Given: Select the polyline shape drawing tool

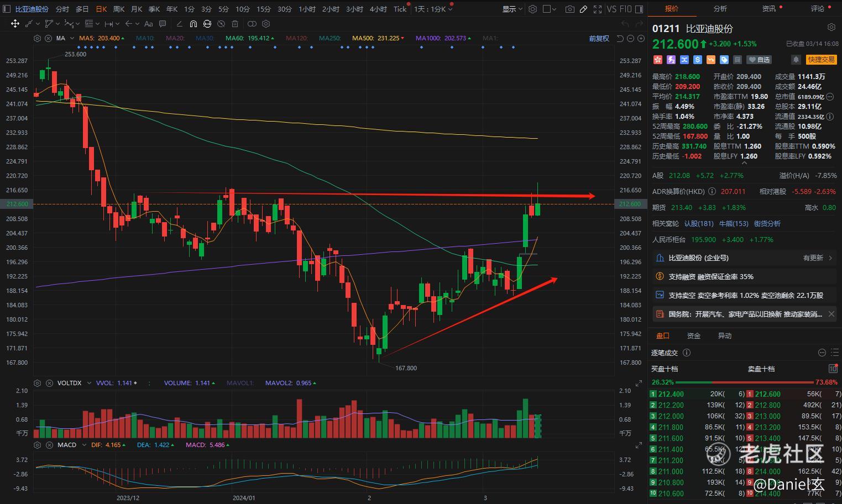Looking at the screenshot, I should click(49, 24).
